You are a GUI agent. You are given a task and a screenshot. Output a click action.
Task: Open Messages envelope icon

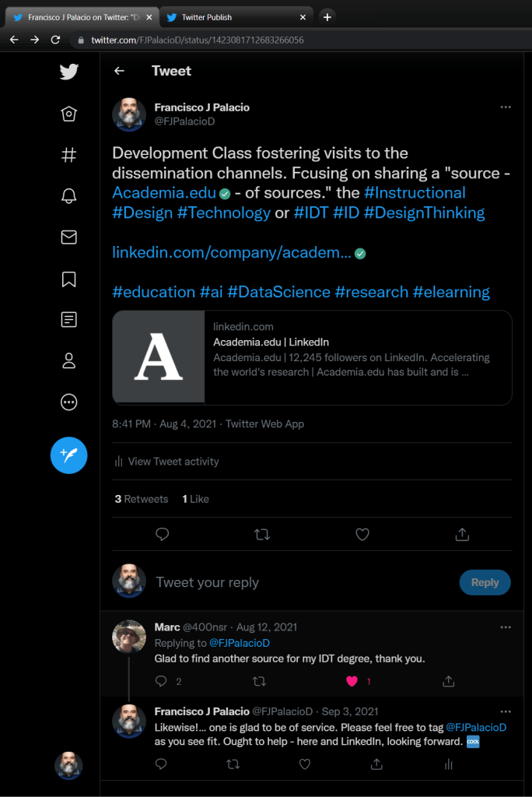pos(68,237)
